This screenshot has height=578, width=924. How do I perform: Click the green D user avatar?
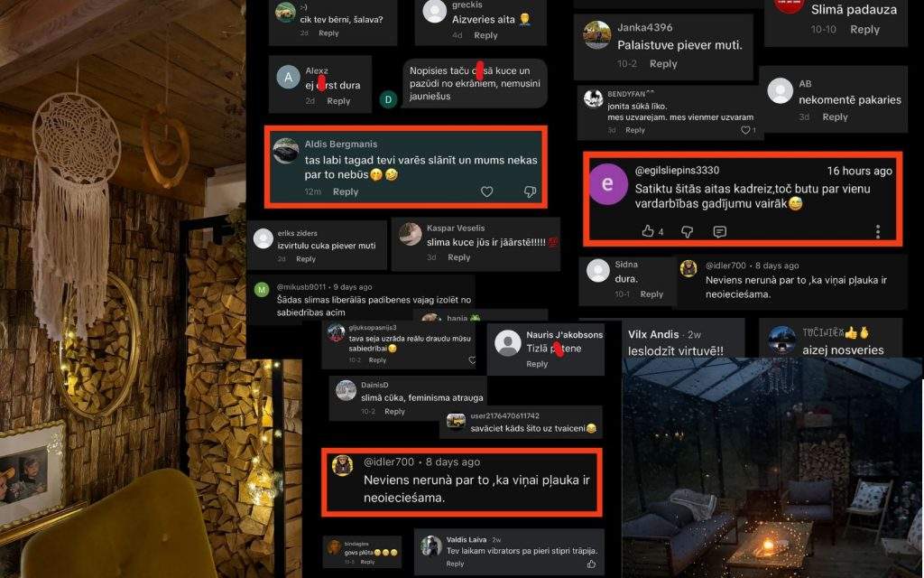(x=388, y=99)
